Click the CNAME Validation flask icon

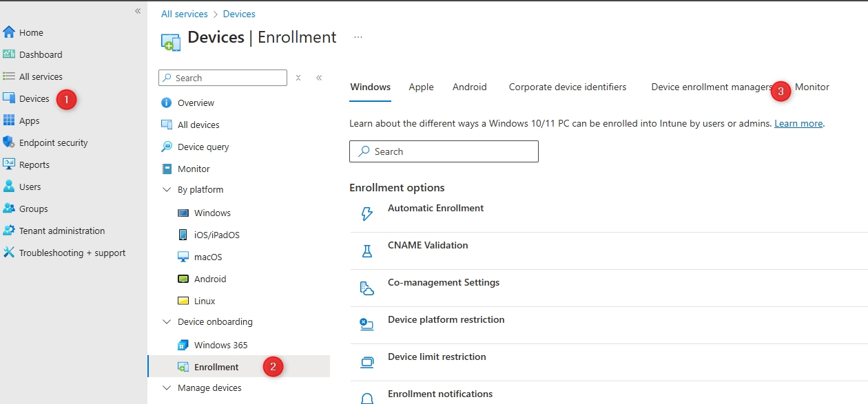tap(367, 251)
